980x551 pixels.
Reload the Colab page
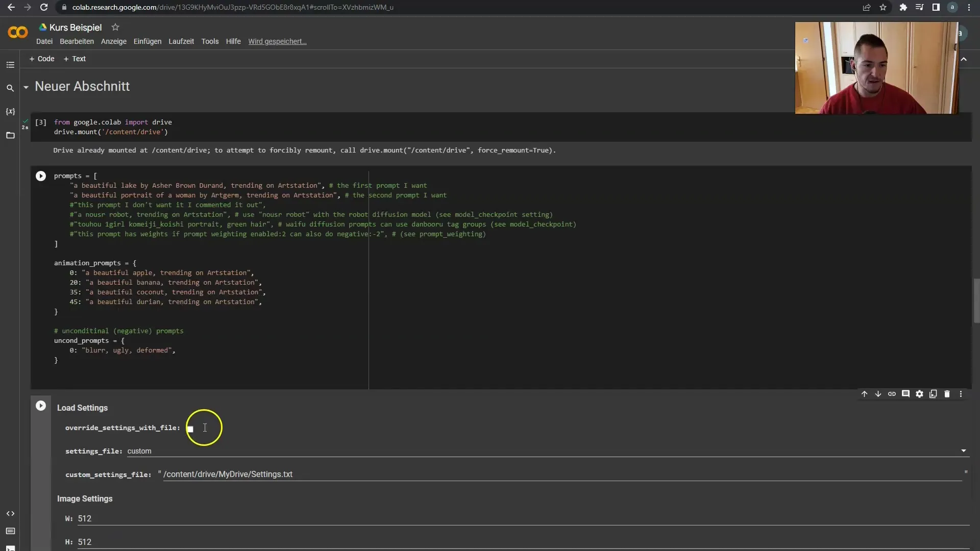44,7
